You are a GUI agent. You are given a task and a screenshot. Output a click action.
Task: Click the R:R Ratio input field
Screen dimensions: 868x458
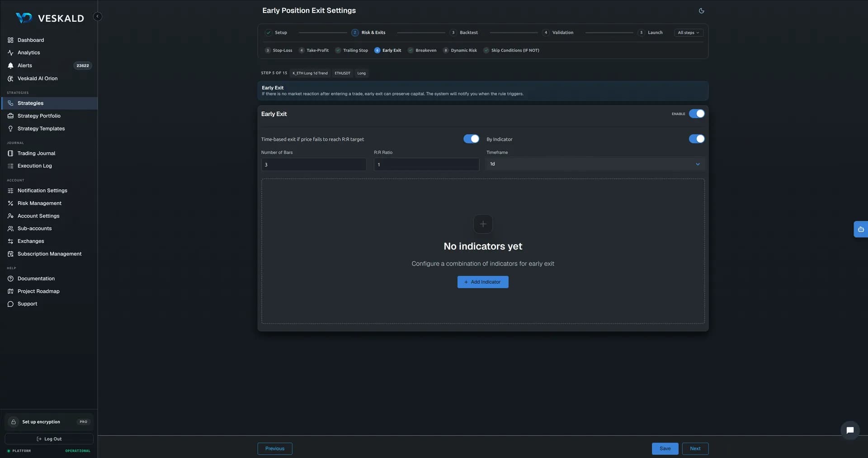click(x=426, y=164)
